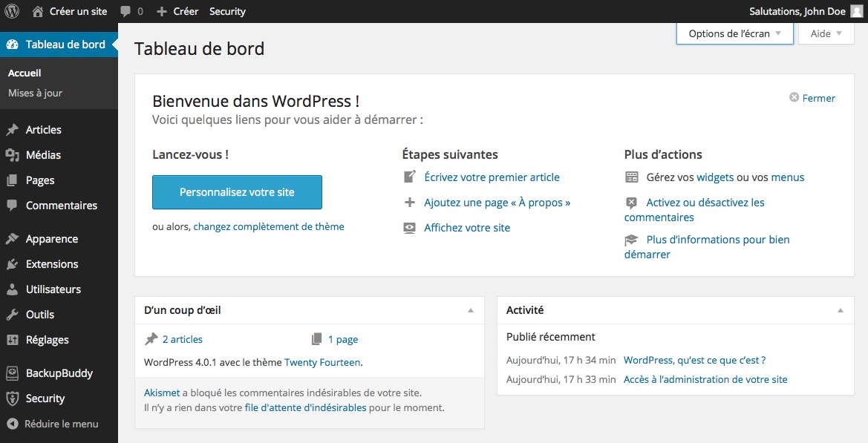Open the widgets link in Plus d'actions
This screenshot has height=443, width=868.
(x=715, y=177)
